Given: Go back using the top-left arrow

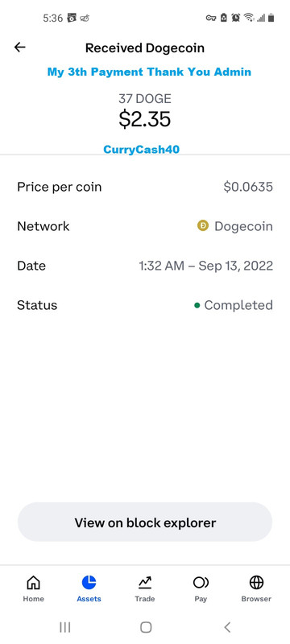Looking at the screenshot, I should pos(19,47).
